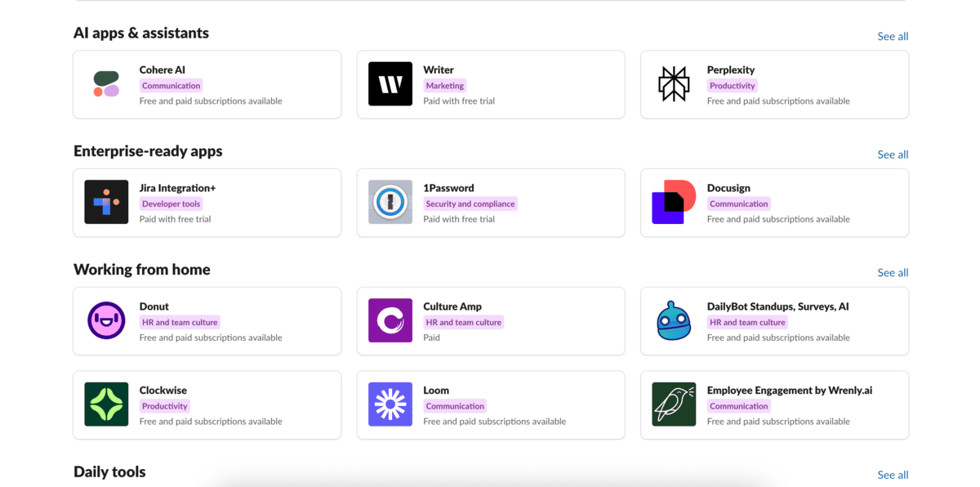980x487 pixels.
Task: Select the Marketing tag under Writer
Action: pyautogui.click(x=444, y=86)
